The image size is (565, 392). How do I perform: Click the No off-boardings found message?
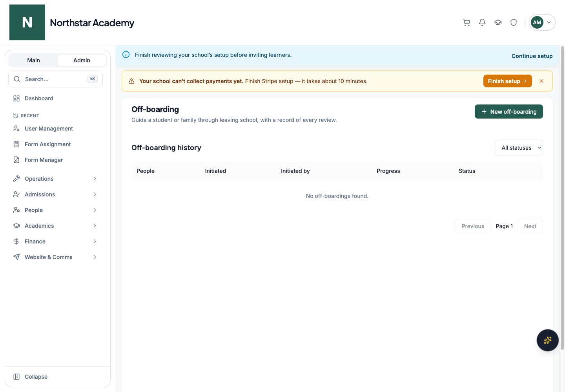pos(337,196)
